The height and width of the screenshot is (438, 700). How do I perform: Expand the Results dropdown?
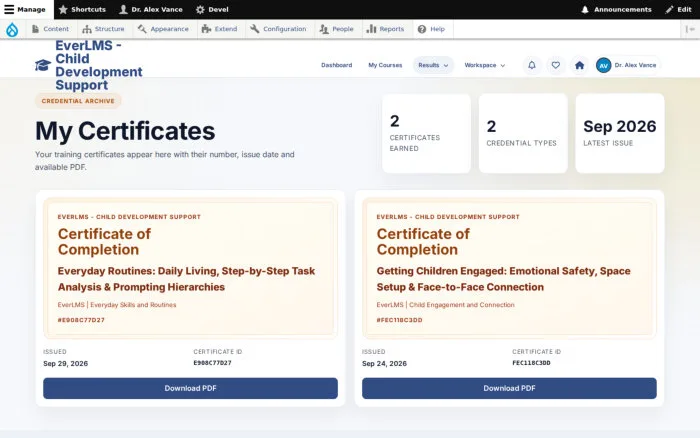coord(433,65)
